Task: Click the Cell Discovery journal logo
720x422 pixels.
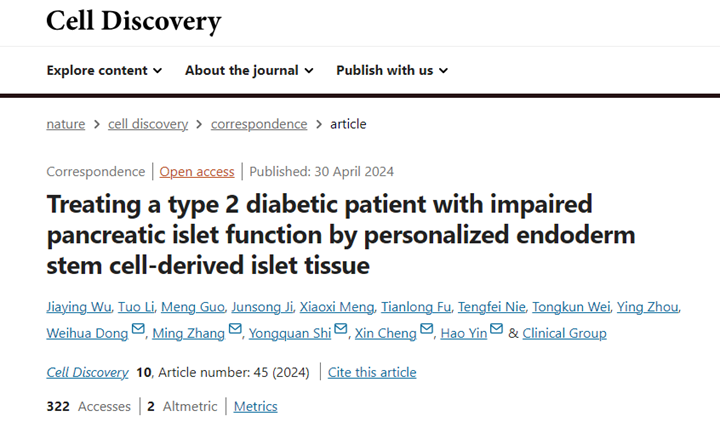Action: (x=134, y=21)
